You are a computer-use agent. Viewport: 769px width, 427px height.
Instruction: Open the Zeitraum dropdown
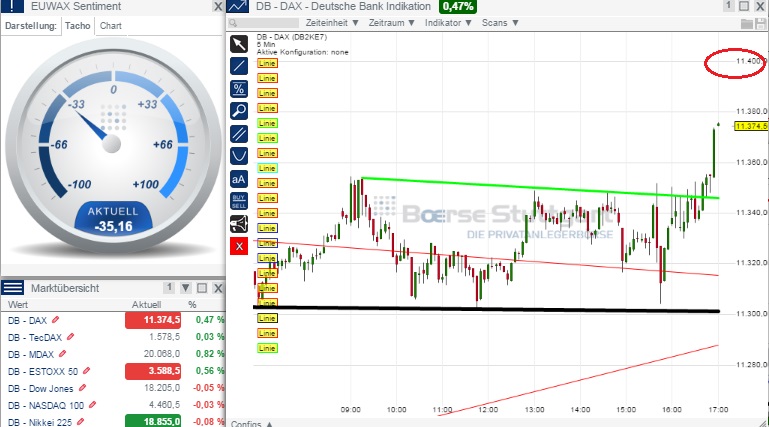pos(391,23)
